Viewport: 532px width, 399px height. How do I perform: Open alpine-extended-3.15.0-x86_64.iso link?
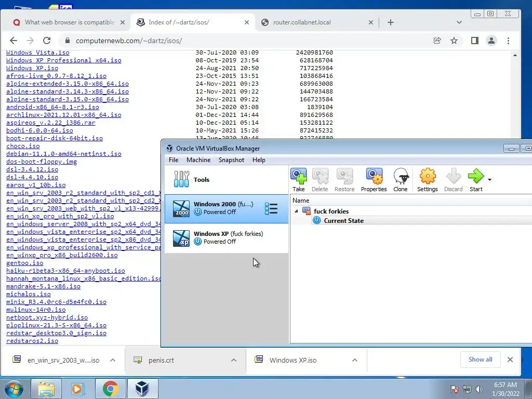pos(68,84)
